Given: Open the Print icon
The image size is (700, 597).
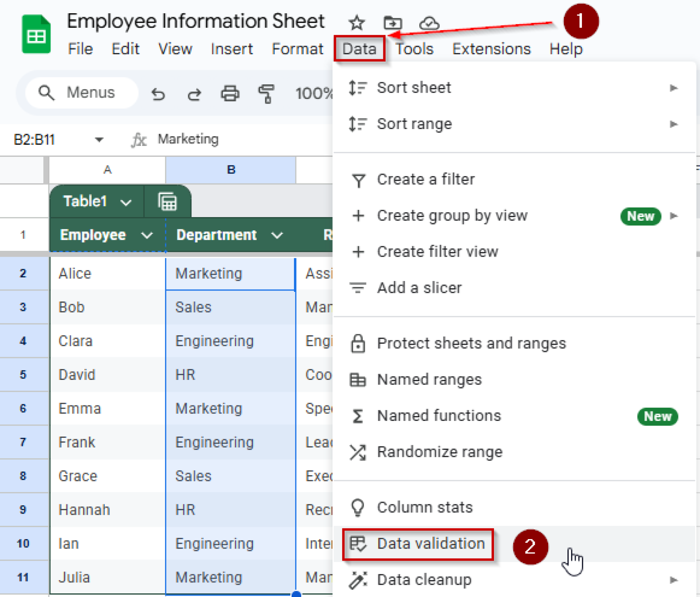Looking at the screenshot, I should point(230,93).
